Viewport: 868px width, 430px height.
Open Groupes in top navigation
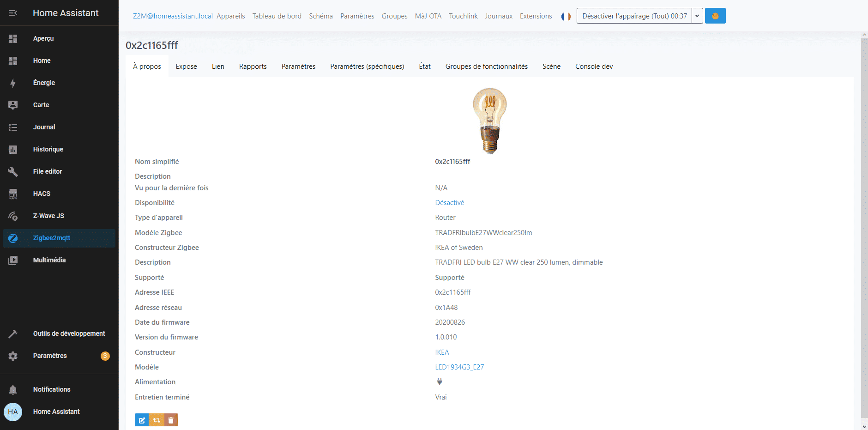pyautogui.click(x=395, y=16)
